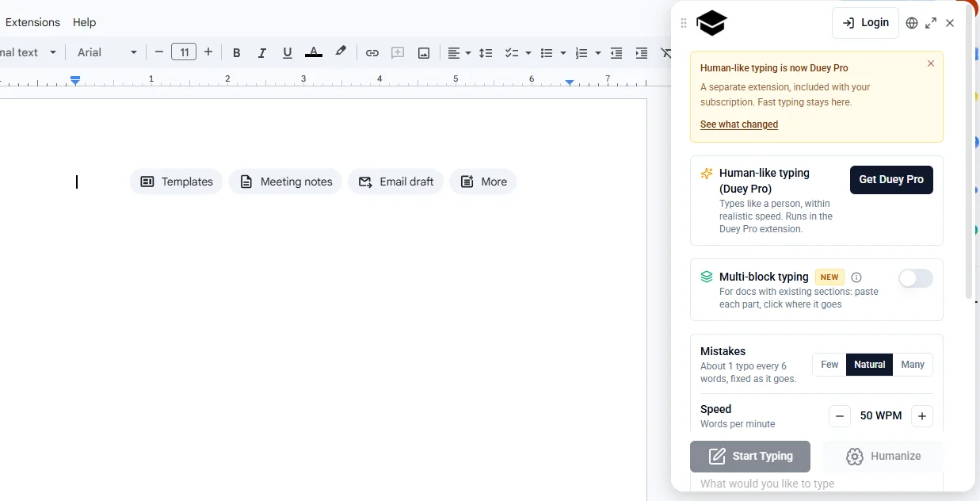Click decrease indent icon
The width and height of the screenshot is (980, 501).
coord(616,53)
